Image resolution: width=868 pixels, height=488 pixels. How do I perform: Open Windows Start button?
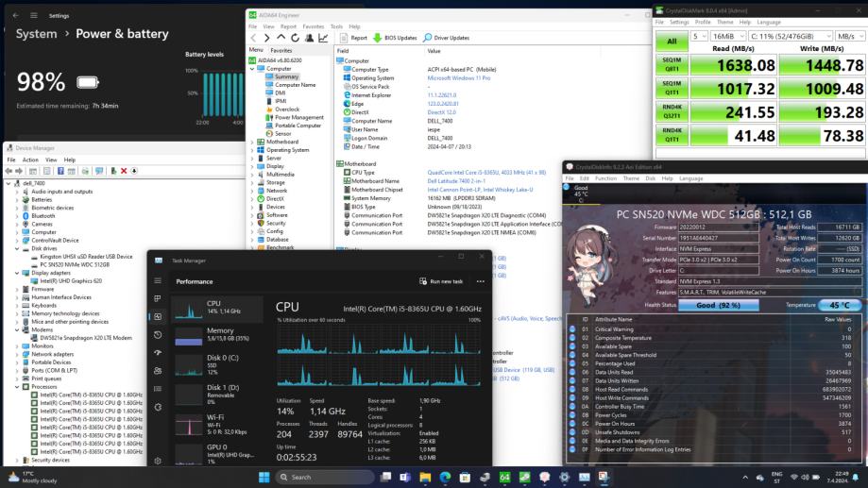pos(264,477)
